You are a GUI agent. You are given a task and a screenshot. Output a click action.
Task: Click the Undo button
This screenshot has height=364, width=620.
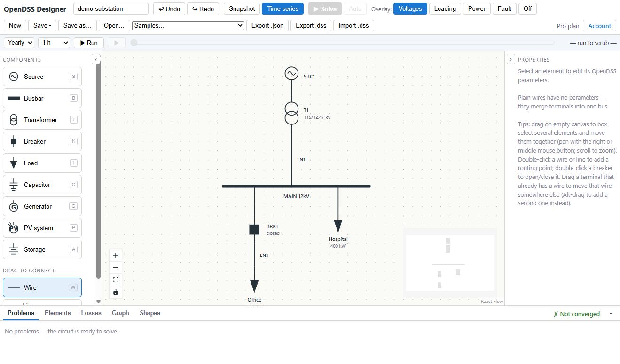169,9
